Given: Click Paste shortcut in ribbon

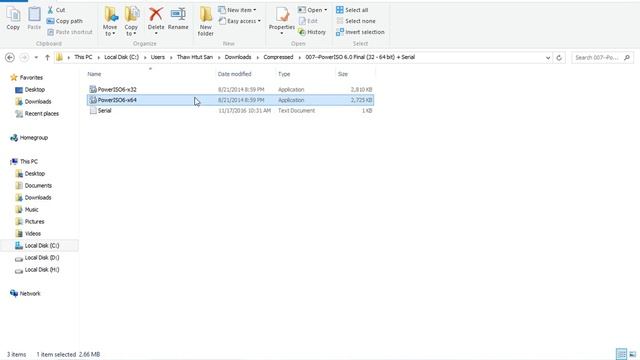Looking at the screenshot, I should (x=70, y=32).
